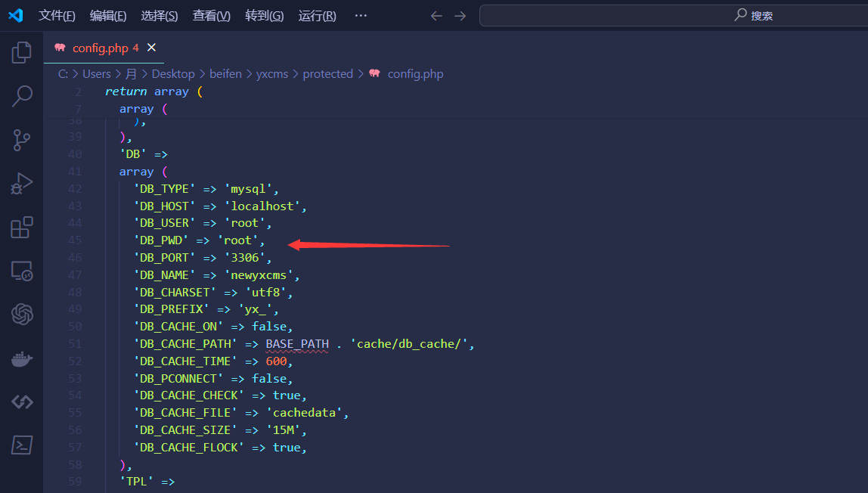Go back with the left arrow button
This screenshot has height=493, width=868.
point(436,15)
